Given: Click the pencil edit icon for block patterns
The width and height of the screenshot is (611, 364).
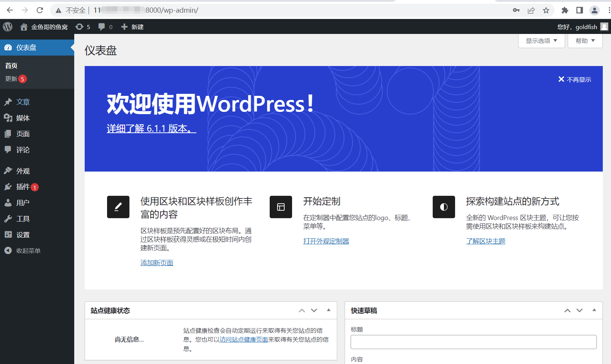Looking at the screenshot, I should (118, 207).
